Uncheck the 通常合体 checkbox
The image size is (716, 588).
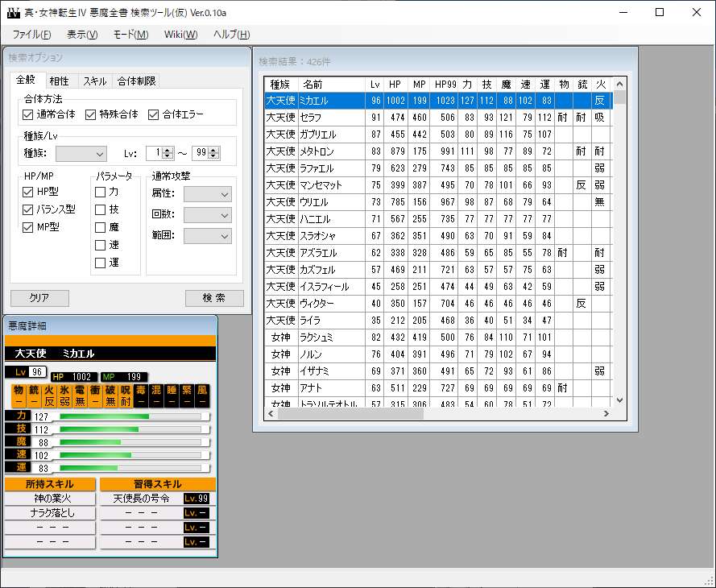point(28,114)
